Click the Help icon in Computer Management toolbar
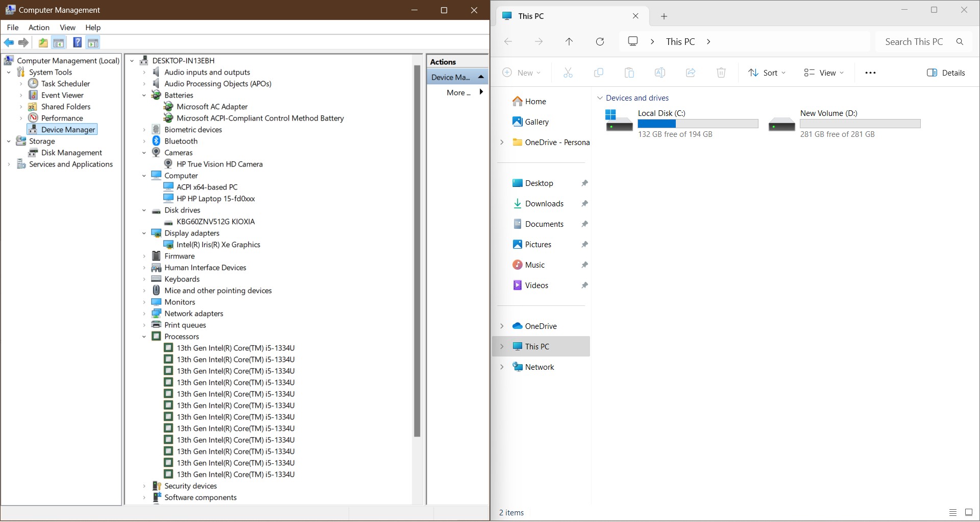The height and width of the screenshot is (522, 980). (77, 43)
